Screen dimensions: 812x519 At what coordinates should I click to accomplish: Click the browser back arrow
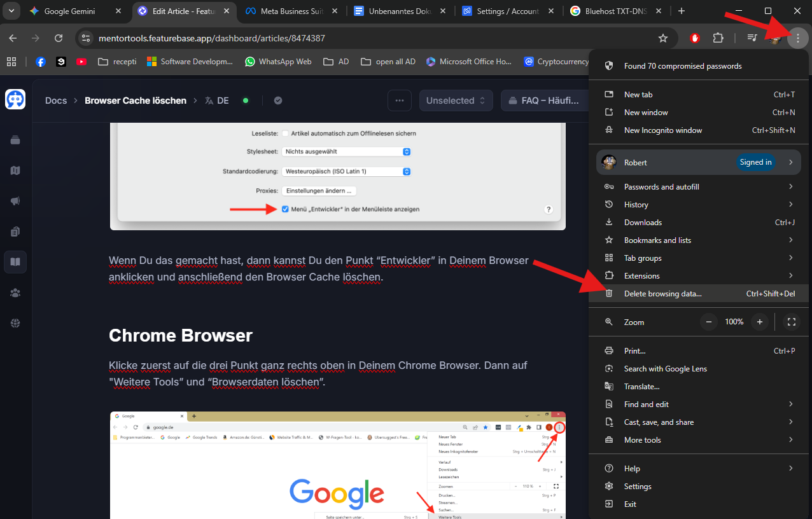[13, 38]
